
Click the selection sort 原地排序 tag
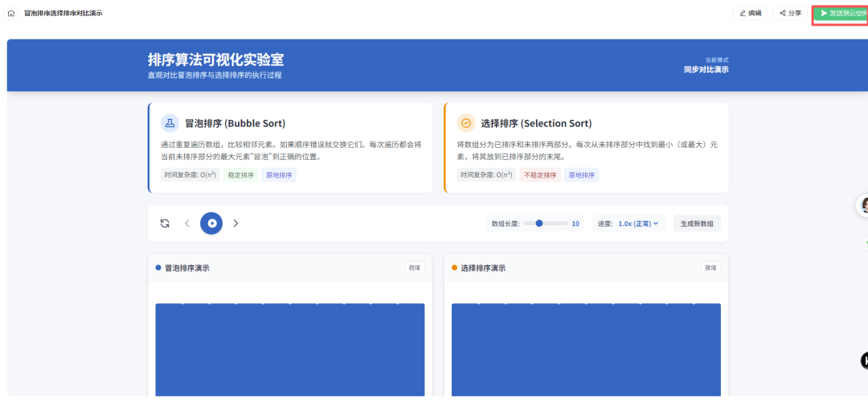pos(581,175)
